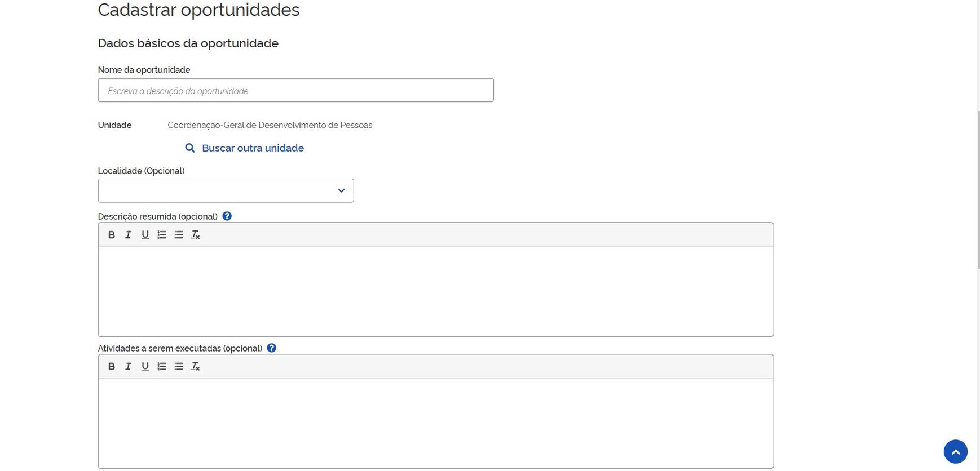Focus the Nome da oportunidade field

(295, 91)
